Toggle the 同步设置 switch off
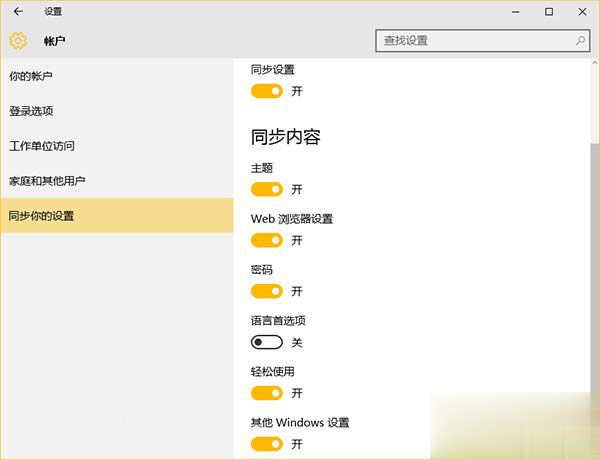Viewport: 600px width, 460px height. 267,91
